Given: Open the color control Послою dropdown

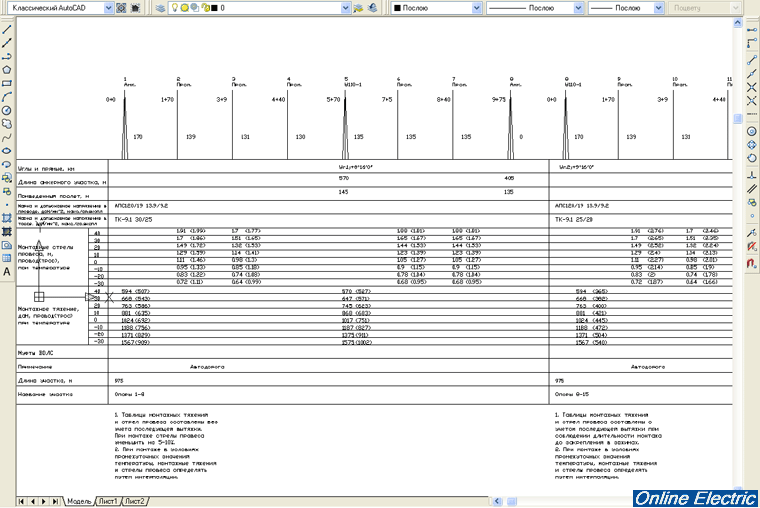Looking at the screenshot, I should click(476, 8).
